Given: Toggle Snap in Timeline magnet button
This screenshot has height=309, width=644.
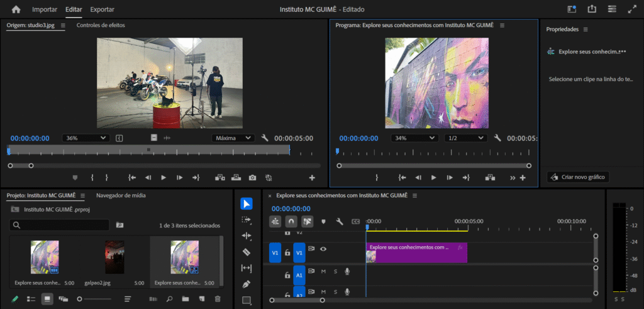Looking at the screenshot, I should coord(291,222).
